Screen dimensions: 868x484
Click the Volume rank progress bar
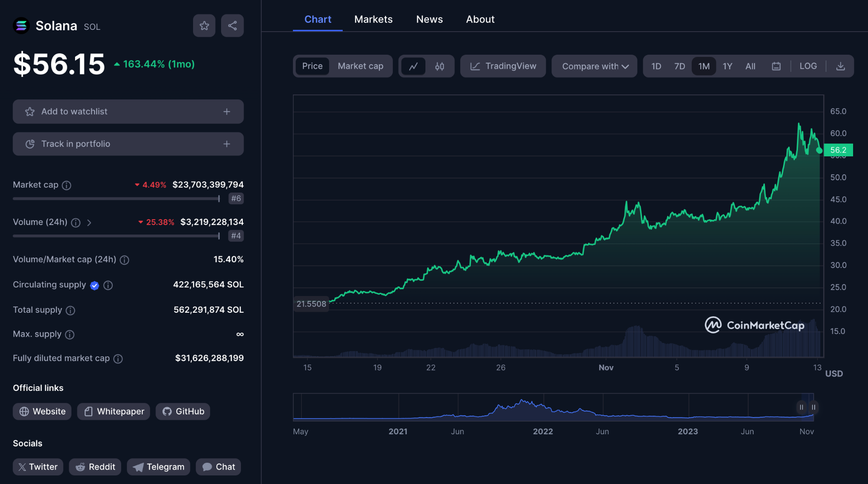pyautogui.click(x=116, y=235)
